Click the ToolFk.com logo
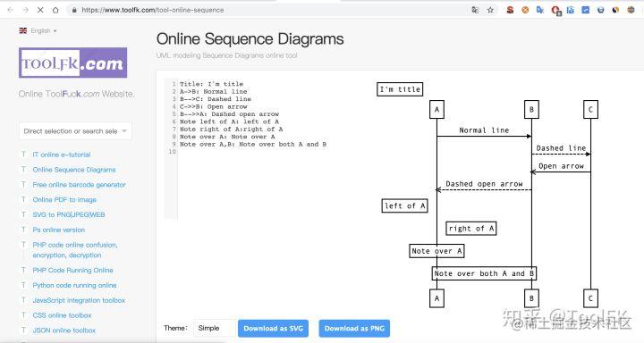644x343 pixels. click(72, 63)
